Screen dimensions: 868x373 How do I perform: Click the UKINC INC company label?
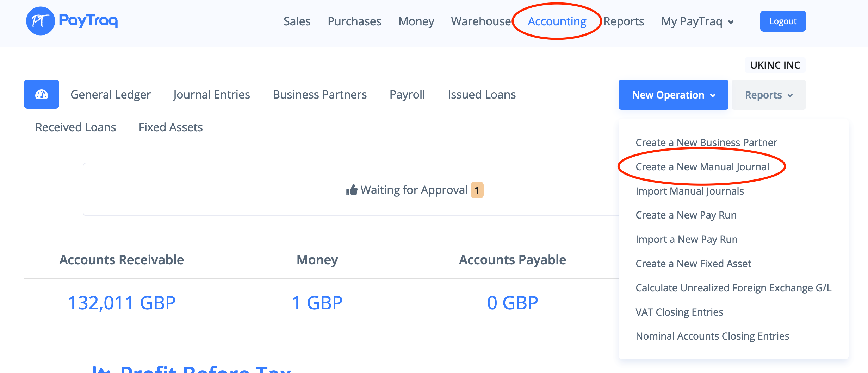(x=775, y=65)
